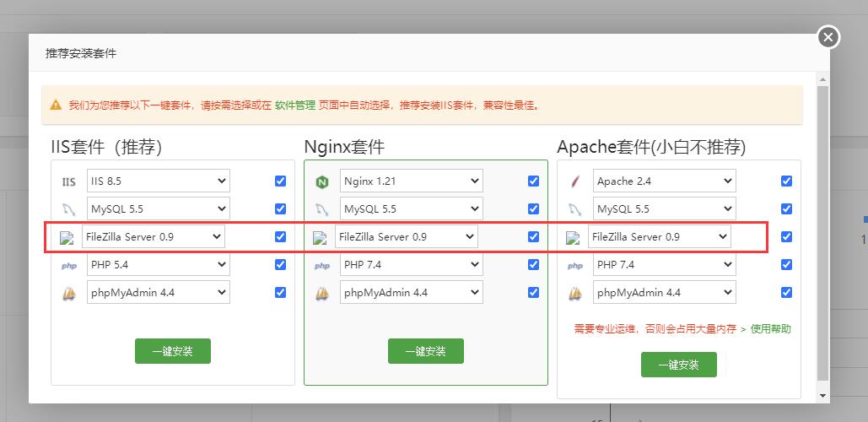
Task: Uncheck FileZilla Server in the IIS suite
Action: (x=281, y=236)
